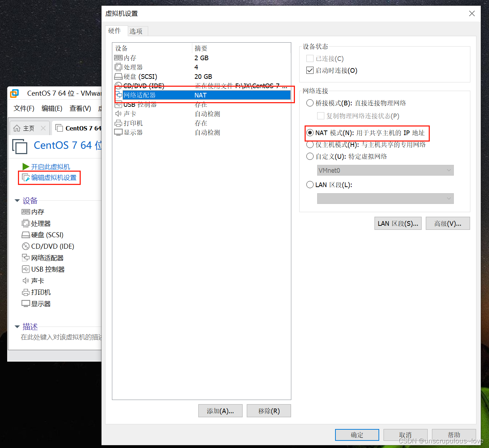The height and width of the screenshot is (448, 489).
Task: Click the 移除(R) button
Action: pyautogui.click(x=269, y=411)
